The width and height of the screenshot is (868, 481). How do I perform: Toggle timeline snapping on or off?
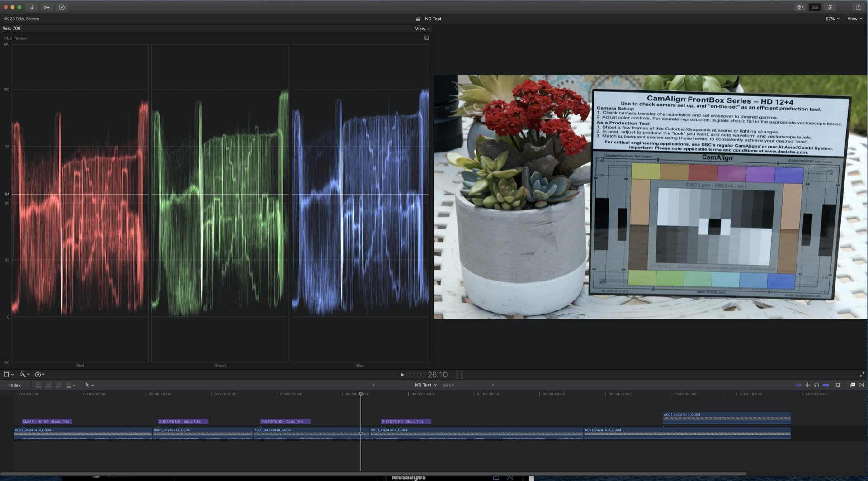click(x=826, y=385)
